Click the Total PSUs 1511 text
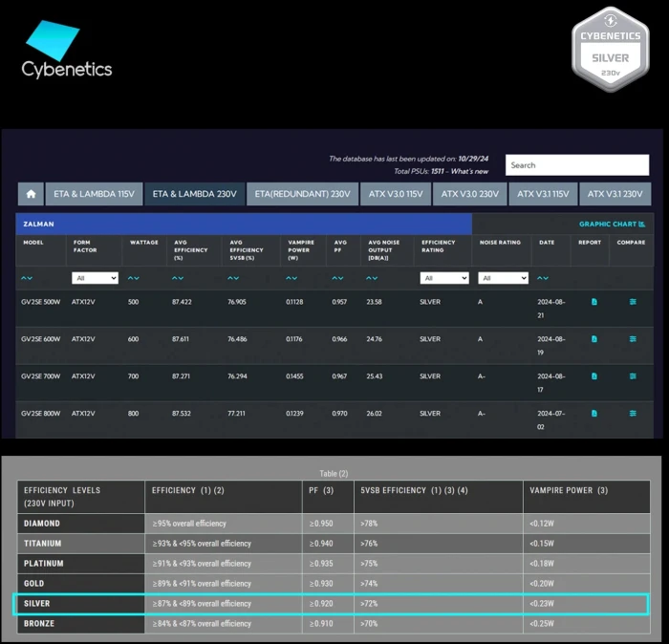Screen dimensions: 669x644 click(x=419, y=171)
